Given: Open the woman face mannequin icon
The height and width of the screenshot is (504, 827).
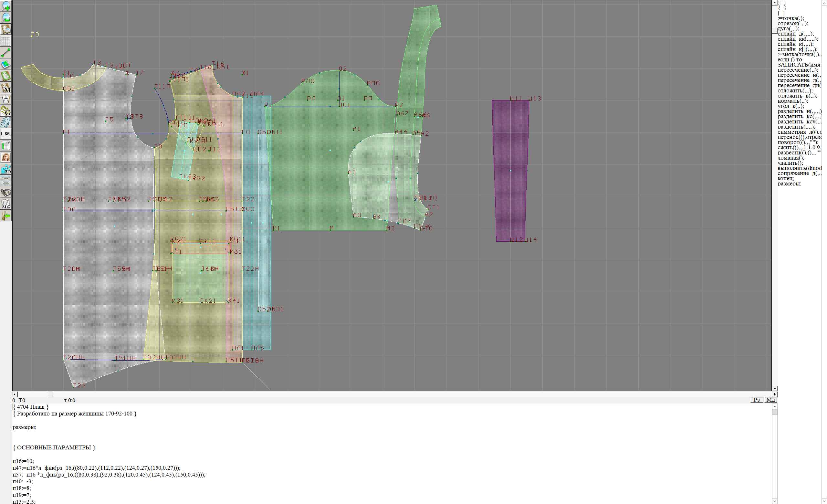Looking at the screenshot, I should pyautogui.click(x=6, y=157).
